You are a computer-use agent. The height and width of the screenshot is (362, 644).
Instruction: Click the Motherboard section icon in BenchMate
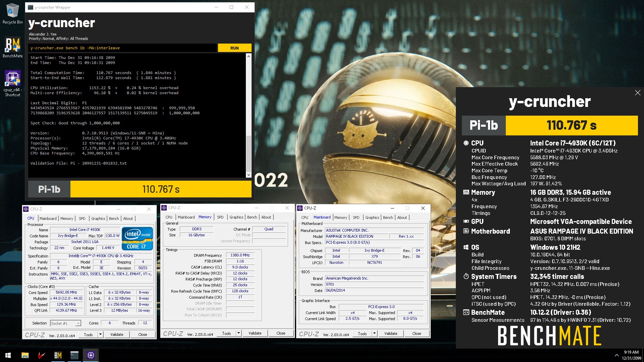(466, 231)
